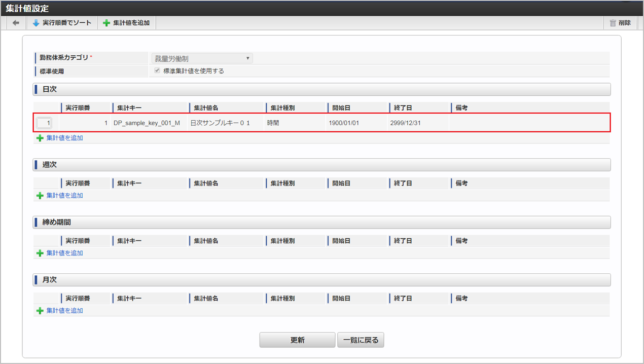Click 備考 column header in 月次 table
The image size is (644, 364).
coord(461,298)
